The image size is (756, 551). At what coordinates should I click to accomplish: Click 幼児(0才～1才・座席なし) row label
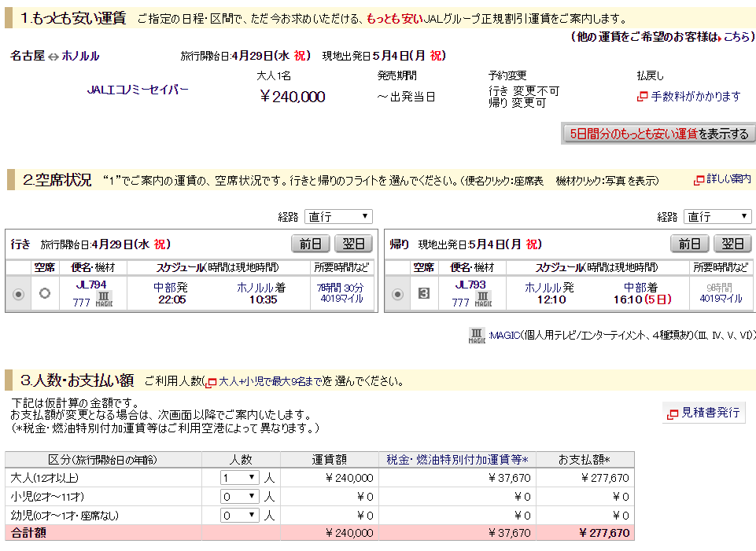65,516
